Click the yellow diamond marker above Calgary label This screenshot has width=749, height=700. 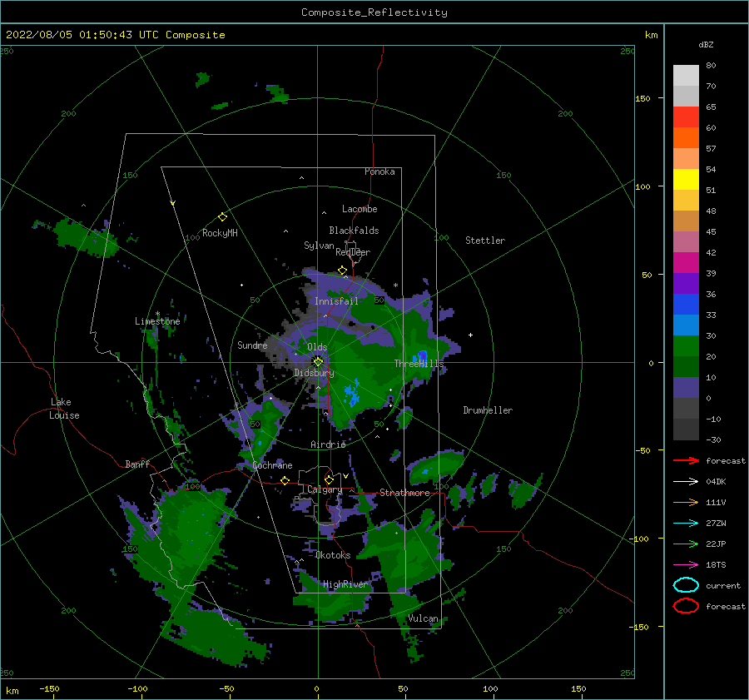click(329, 479)
